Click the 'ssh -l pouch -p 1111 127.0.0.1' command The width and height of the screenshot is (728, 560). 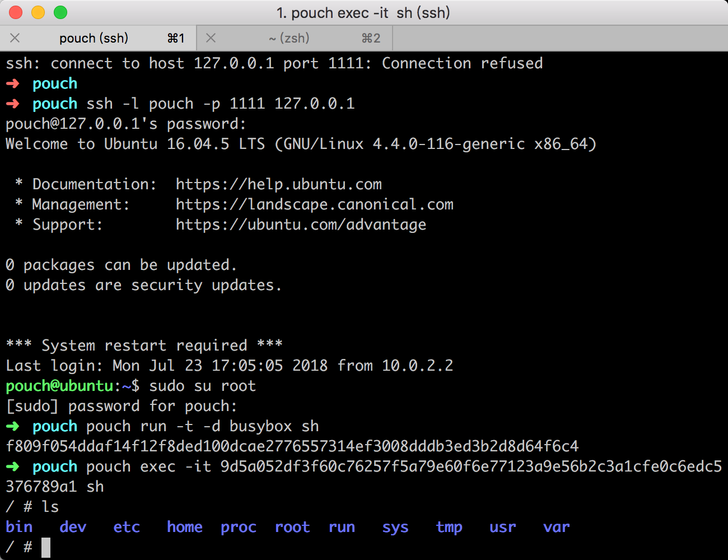point(221,104)
